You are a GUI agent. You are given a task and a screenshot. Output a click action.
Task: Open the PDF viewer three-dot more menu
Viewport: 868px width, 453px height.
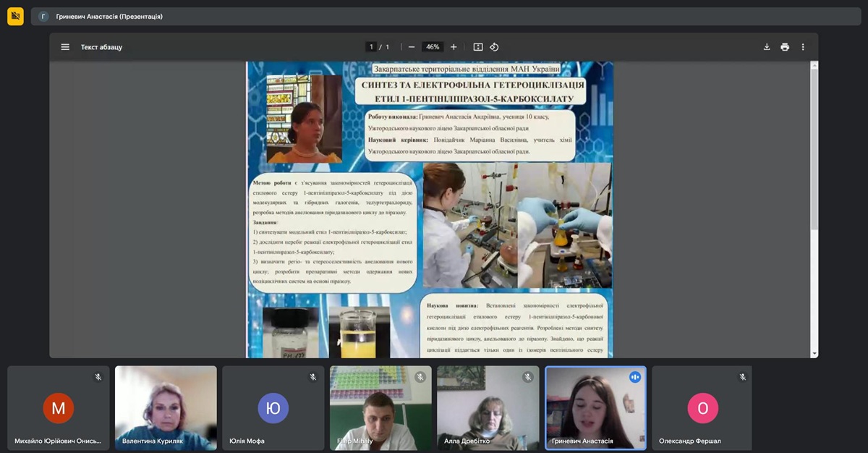point(803,47)
